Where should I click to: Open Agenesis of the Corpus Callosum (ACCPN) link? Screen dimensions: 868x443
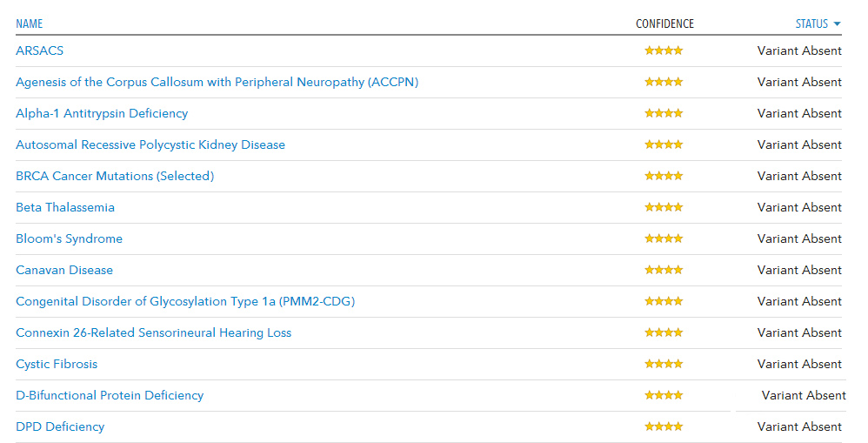[x=217, y=82]
